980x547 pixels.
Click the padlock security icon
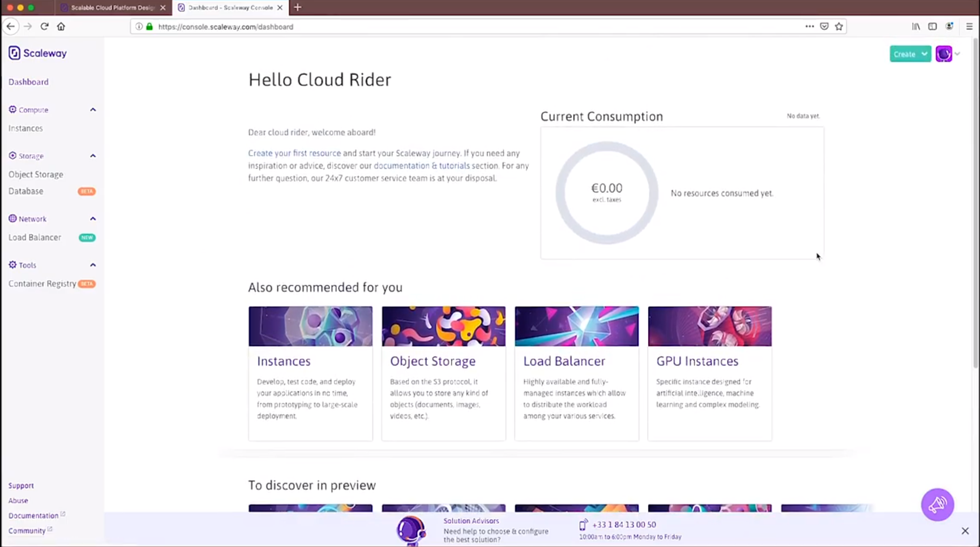pos(149,27)
